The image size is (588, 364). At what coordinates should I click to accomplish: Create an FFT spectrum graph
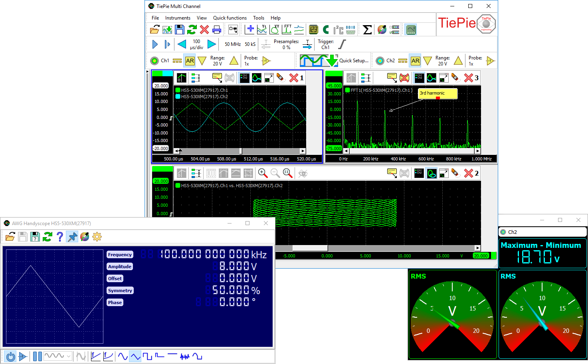[x=287, y=29]
